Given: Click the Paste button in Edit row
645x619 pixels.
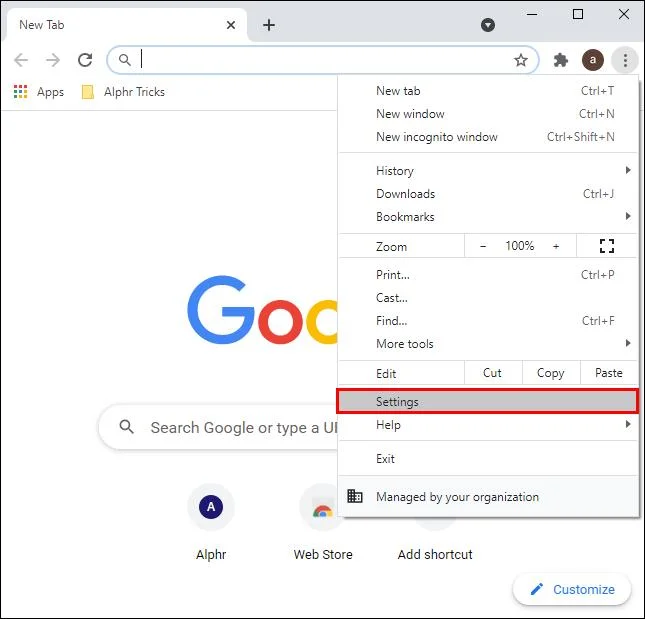Looking at the screenshot, I should (x=608, y=373).
